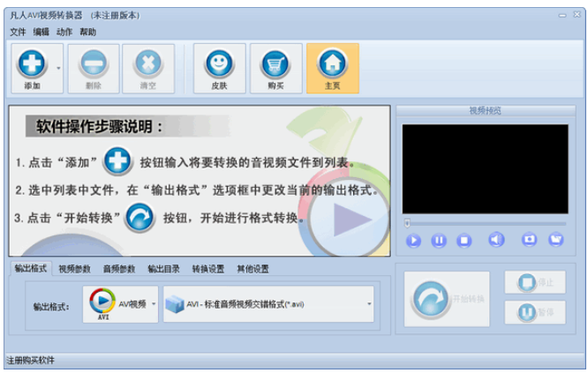588x373 pixels.
Task: Click the 输出格式: label
Action: coord(51,307)
